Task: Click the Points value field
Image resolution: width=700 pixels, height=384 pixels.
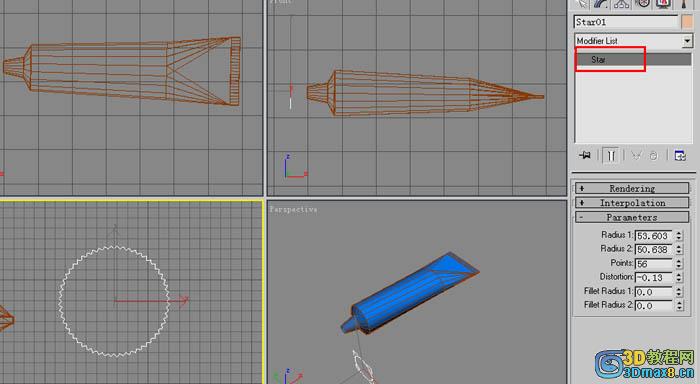Action: (x=654, y=263)
